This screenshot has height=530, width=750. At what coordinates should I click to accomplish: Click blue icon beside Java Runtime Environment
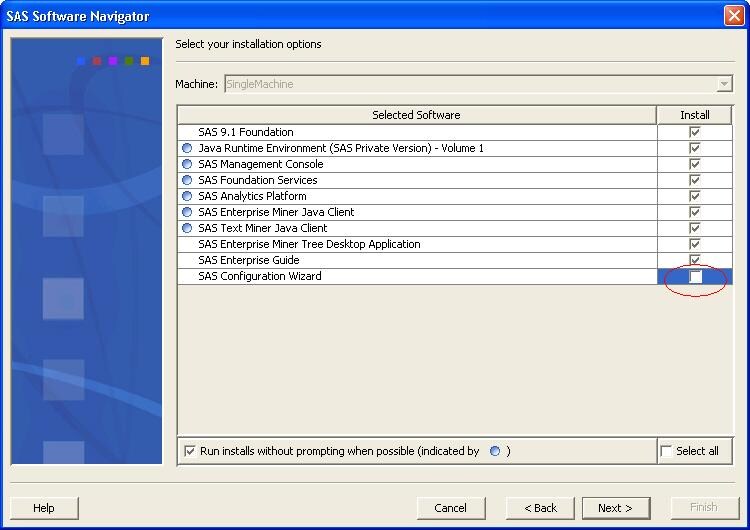(x=187, y=148)
